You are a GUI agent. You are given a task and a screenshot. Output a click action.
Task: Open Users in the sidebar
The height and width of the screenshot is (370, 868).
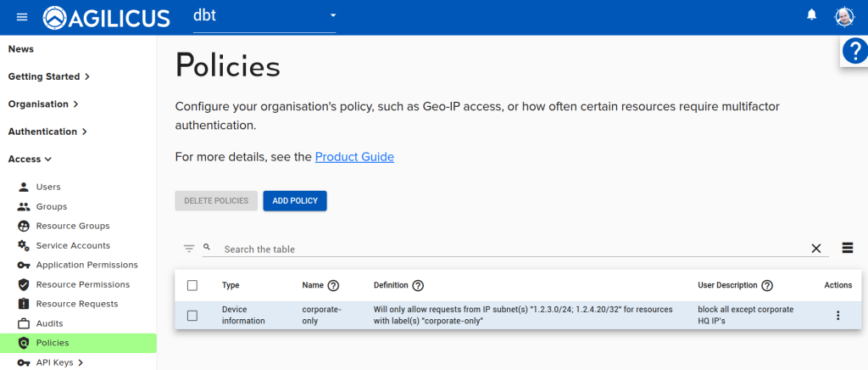pos(48,187)
